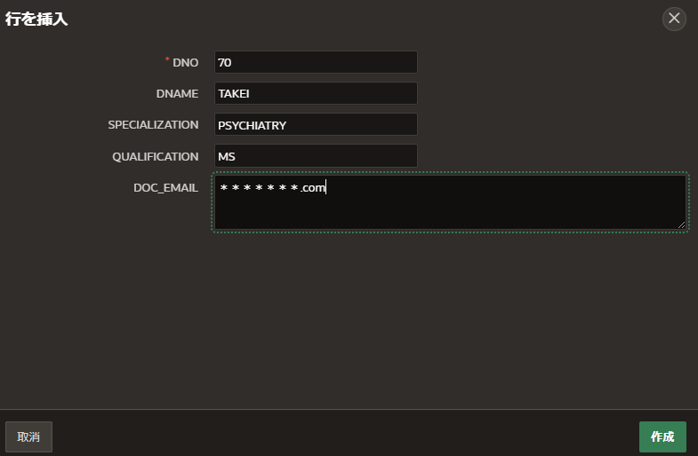Click the QUALIFICATION label text

(x=155, y=157)
